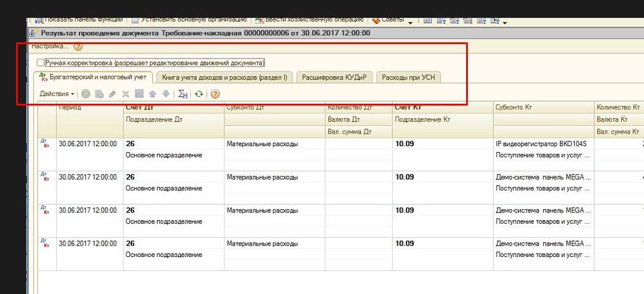Click Установить основную организацию button
The width and height of the screenshot is (644, 294).
[x=189, y=19]
